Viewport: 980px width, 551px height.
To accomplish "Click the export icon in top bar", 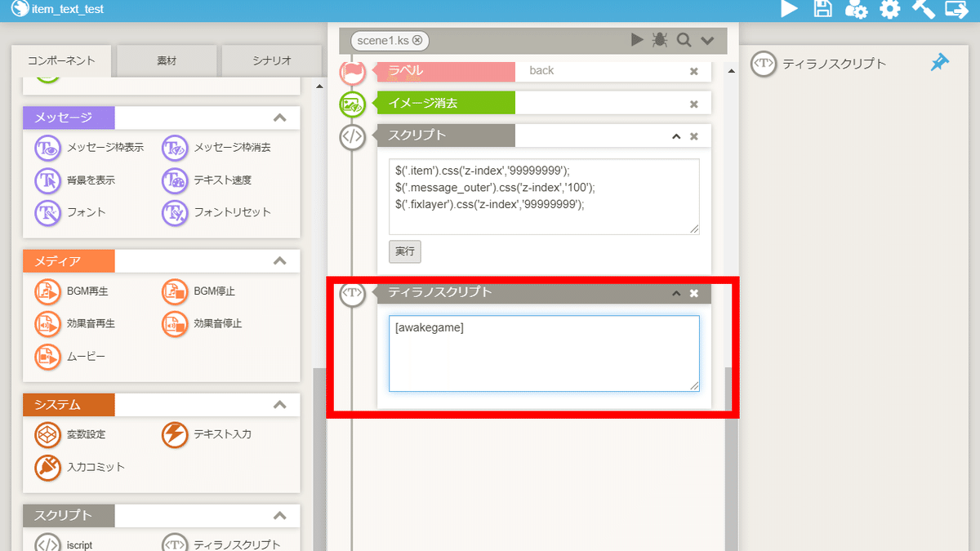I will coord(956,9).
